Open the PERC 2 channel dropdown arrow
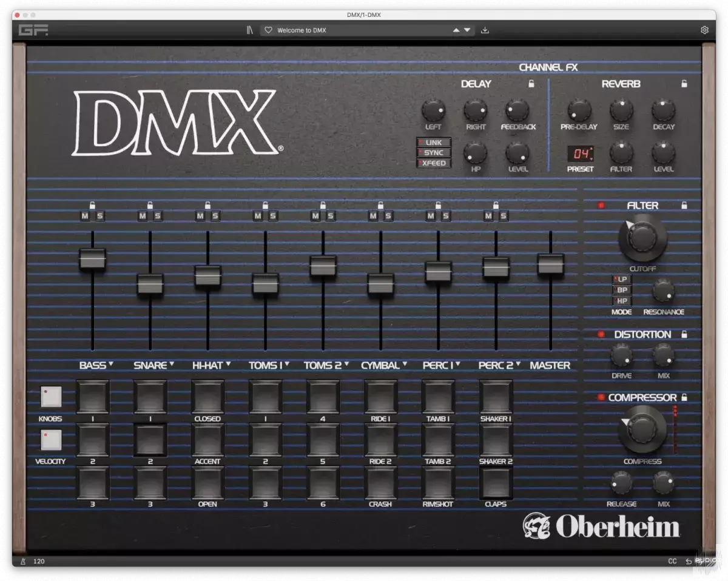This screenshot has width=728, height=581. 518,364
